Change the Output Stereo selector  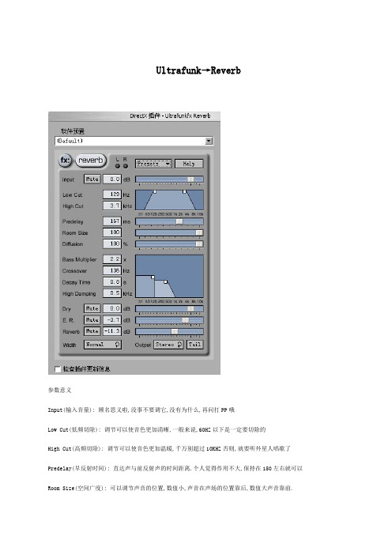[168, 345]
